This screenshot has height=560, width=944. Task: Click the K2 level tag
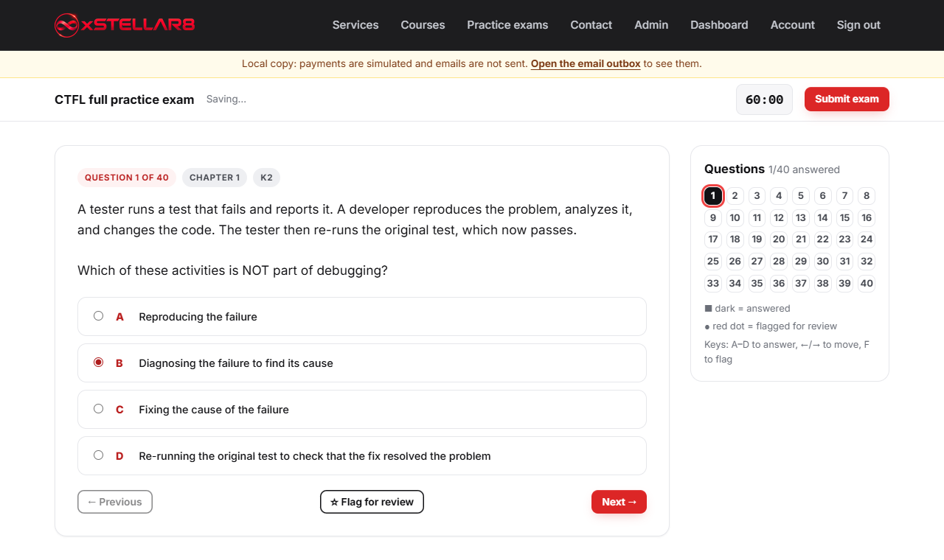(266, 178)
